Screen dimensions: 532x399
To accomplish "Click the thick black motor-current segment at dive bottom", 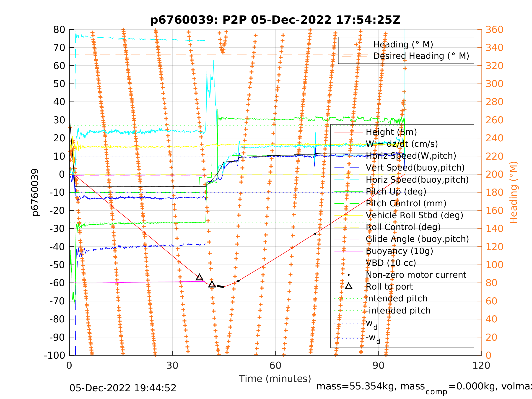I will click(221, 286).
